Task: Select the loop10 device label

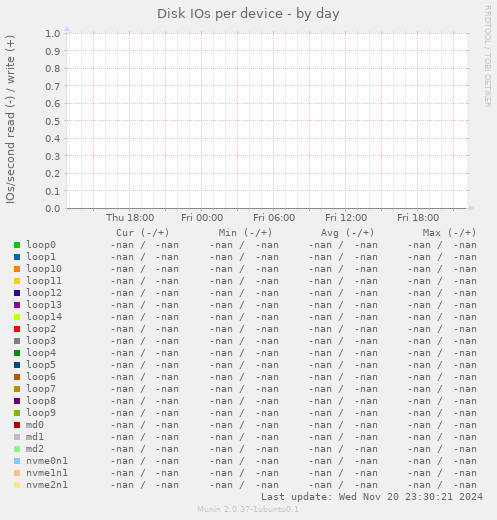Action: (44, 269)
